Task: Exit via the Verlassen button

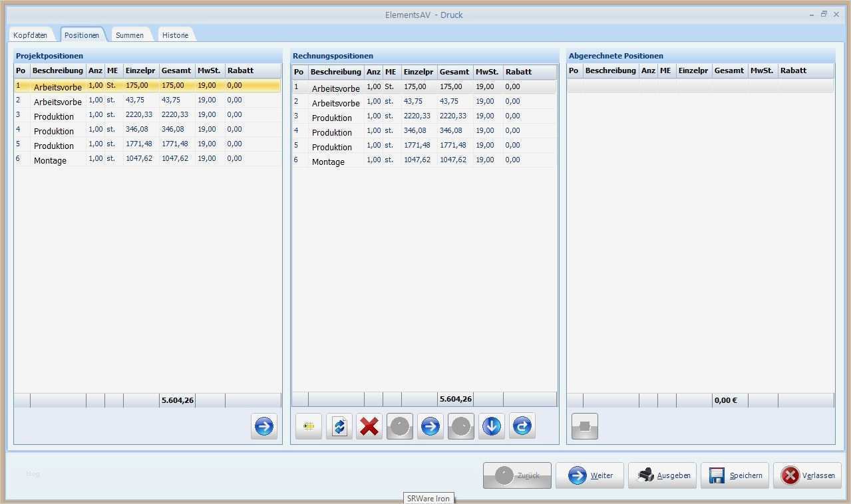Action: tap(806, 475)
